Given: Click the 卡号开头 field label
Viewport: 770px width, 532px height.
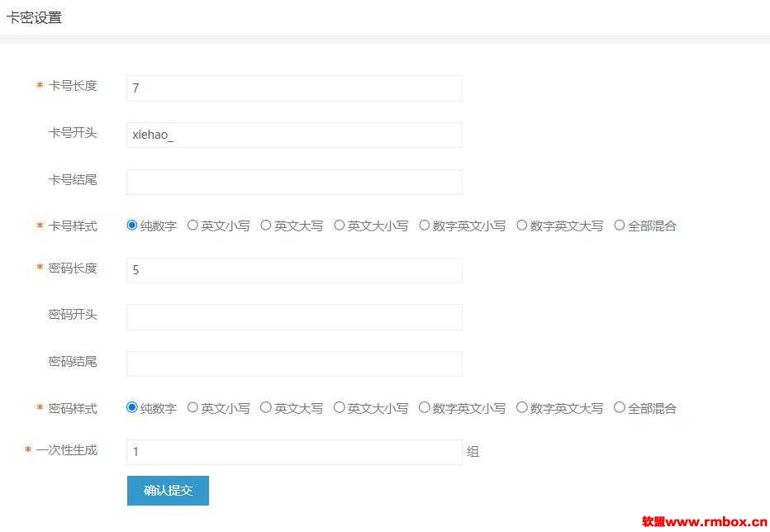Looking at the screenshot, I should coord(73,133).
